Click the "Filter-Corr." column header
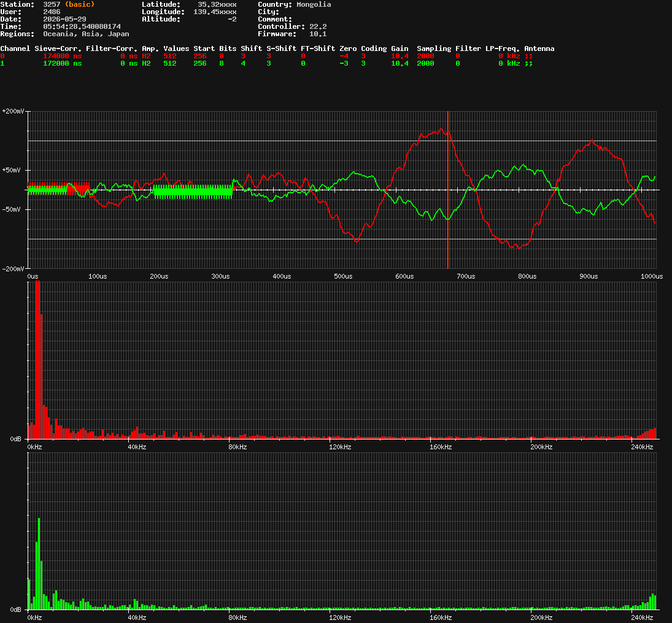 click(112, 48)
